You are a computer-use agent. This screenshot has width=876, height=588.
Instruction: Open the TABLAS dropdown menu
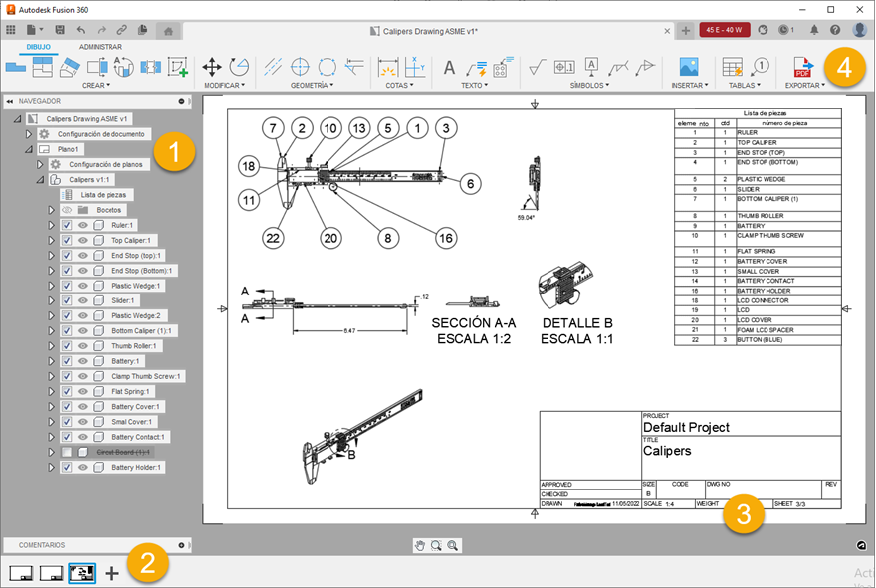coord(745,85)
